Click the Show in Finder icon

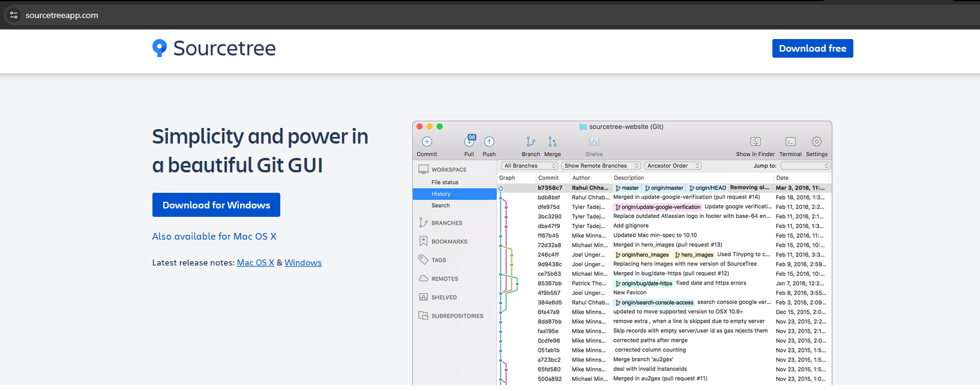click(756, 142)
